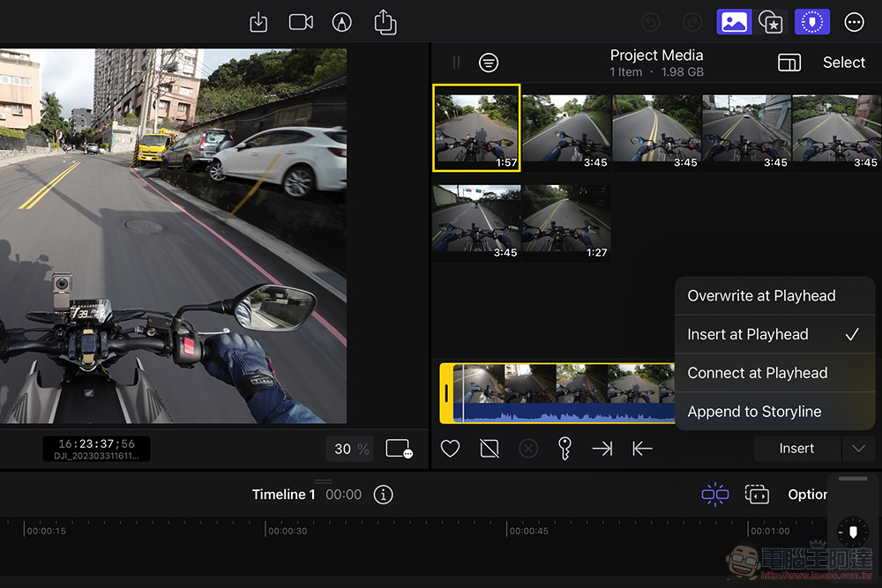The image size is (882, 588).
Task: Choose Append to Storyline
Action: pos(774,412)
